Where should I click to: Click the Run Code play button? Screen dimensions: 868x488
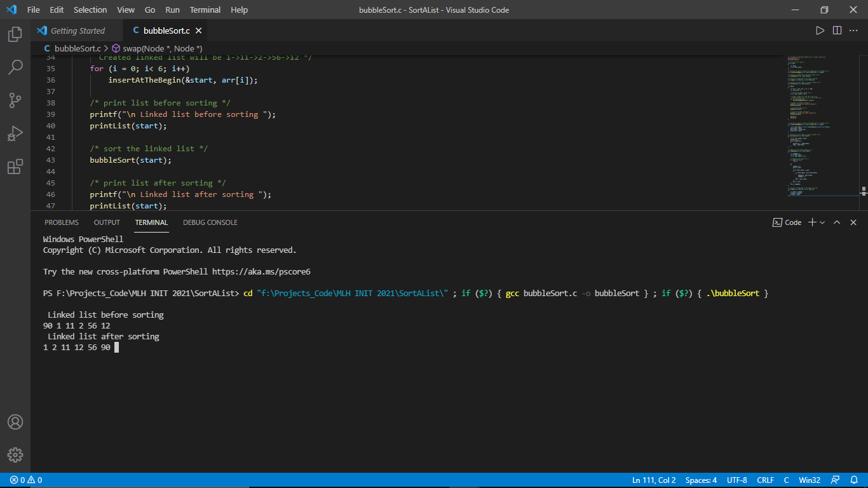point(820,30)
